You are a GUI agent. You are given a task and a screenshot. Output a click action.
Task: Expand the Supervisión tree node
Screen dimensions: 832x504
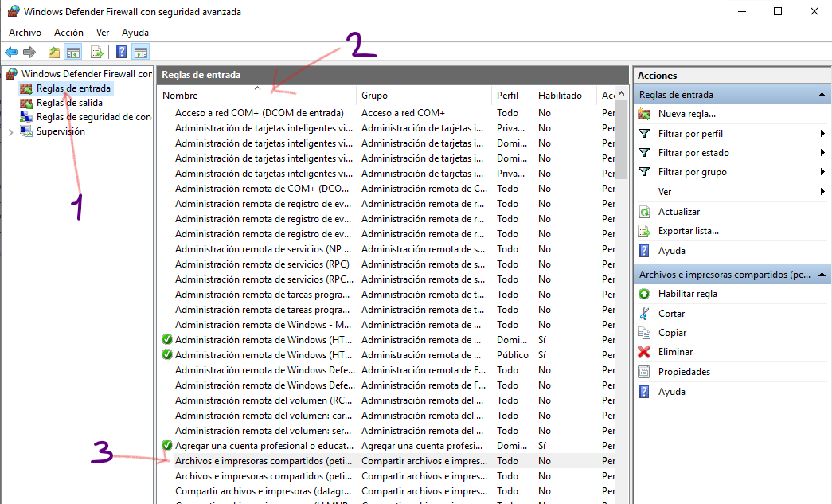coord(10,131)
